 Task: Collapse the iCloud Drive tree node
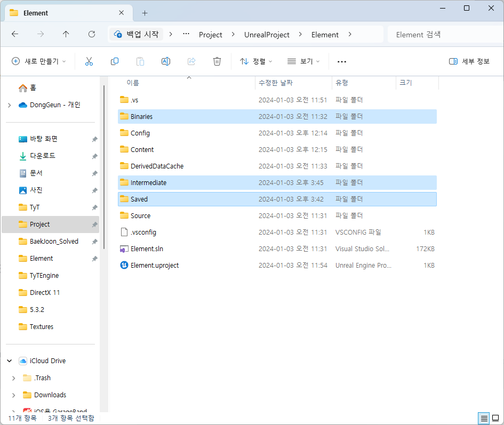[9, 361]
